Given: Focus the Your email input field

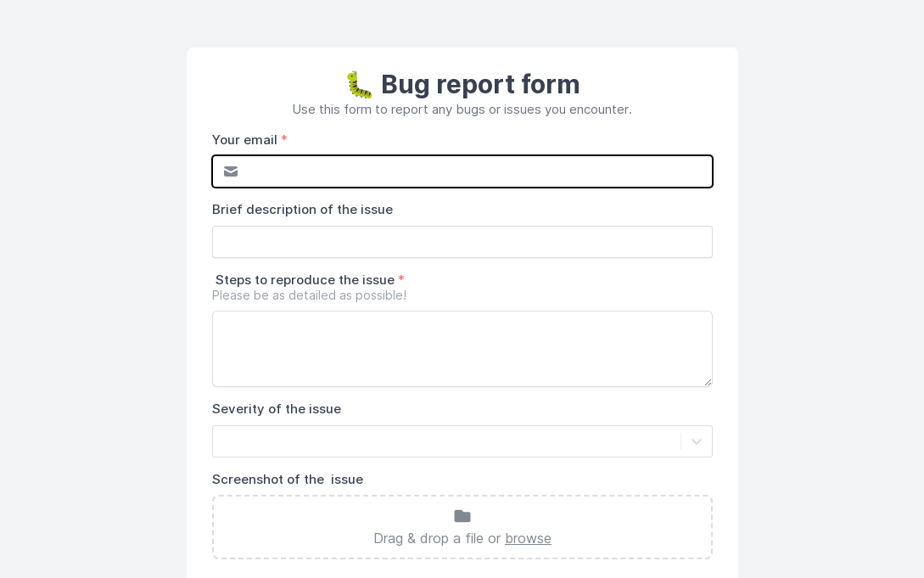Looking at the screenshot, I should (475, 171).
